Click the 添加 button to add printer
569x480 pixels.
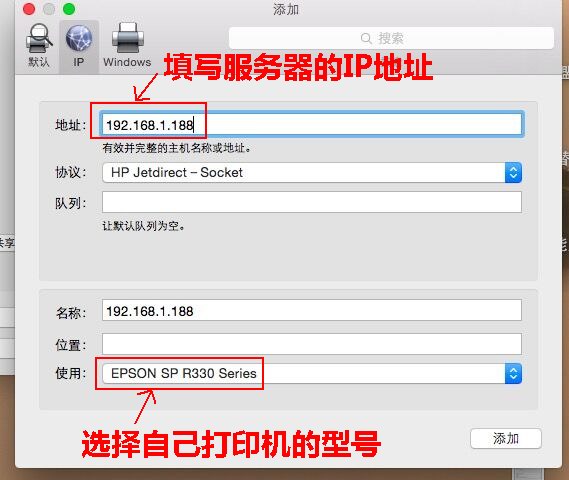[506, 439]
